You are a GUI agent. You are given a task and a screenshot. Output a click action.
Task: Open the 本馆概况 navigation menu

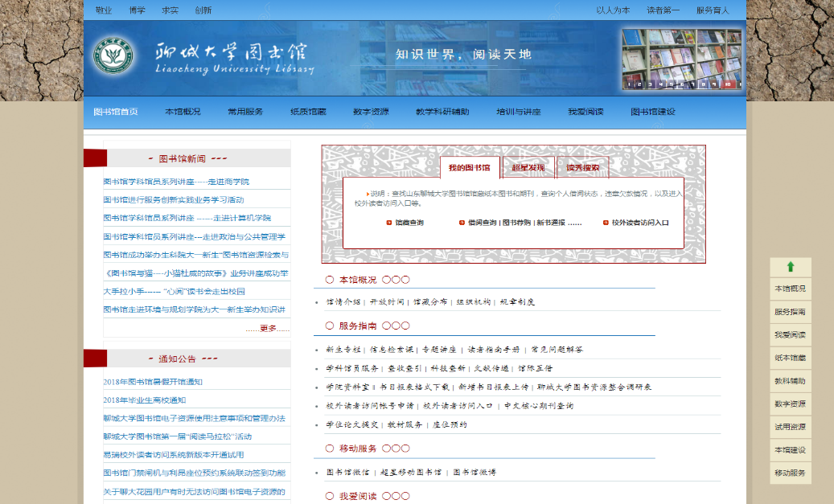(x=183, y=112)
